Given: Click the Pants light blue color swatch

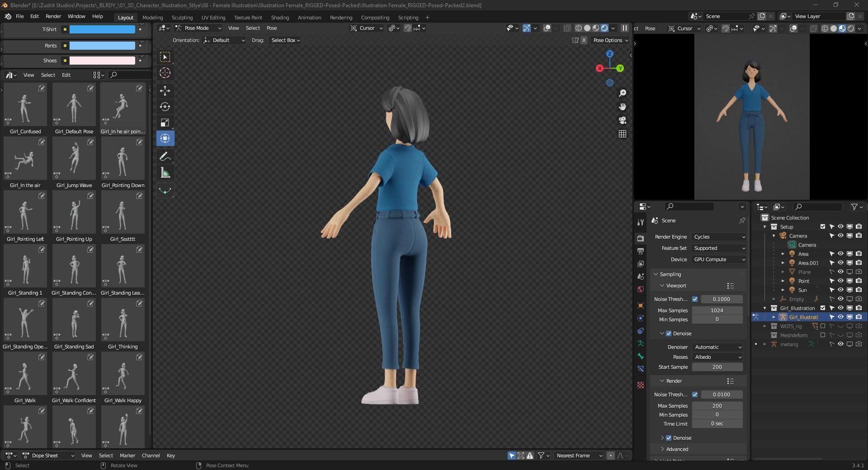Looking at the screenshot, I should [x=102, y=46].
